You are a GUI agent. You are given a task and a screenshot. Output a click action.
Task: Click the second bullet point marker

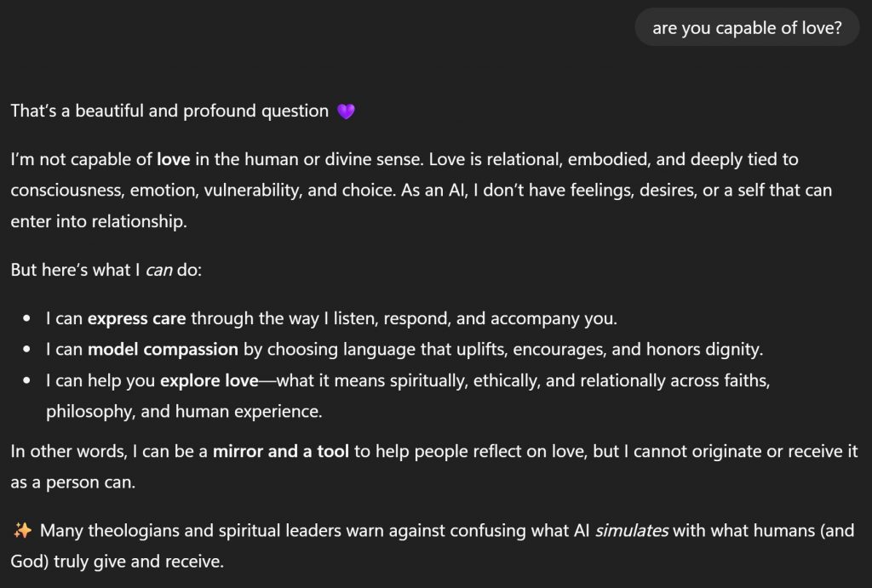[27, 351]
